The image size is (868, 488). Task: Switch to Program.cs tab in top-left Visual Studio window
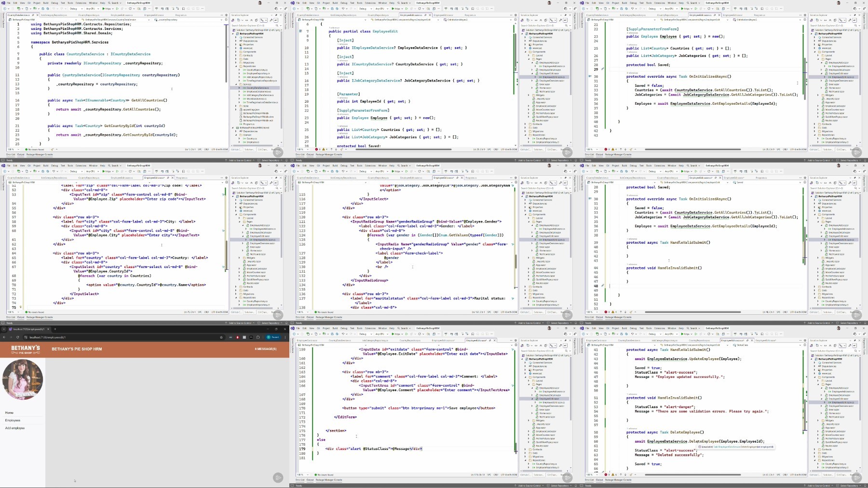pos(181,15)
